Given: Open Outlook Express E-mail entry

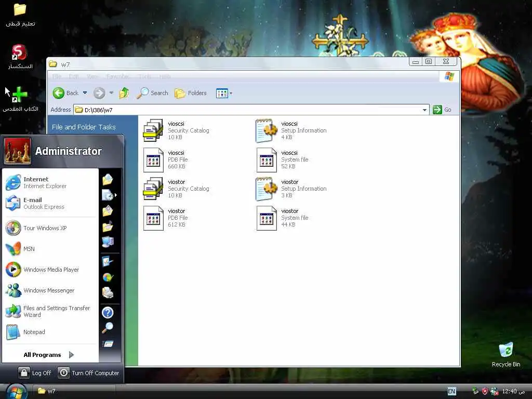Looking at the screenshot, I should click(x=50, y=203).
